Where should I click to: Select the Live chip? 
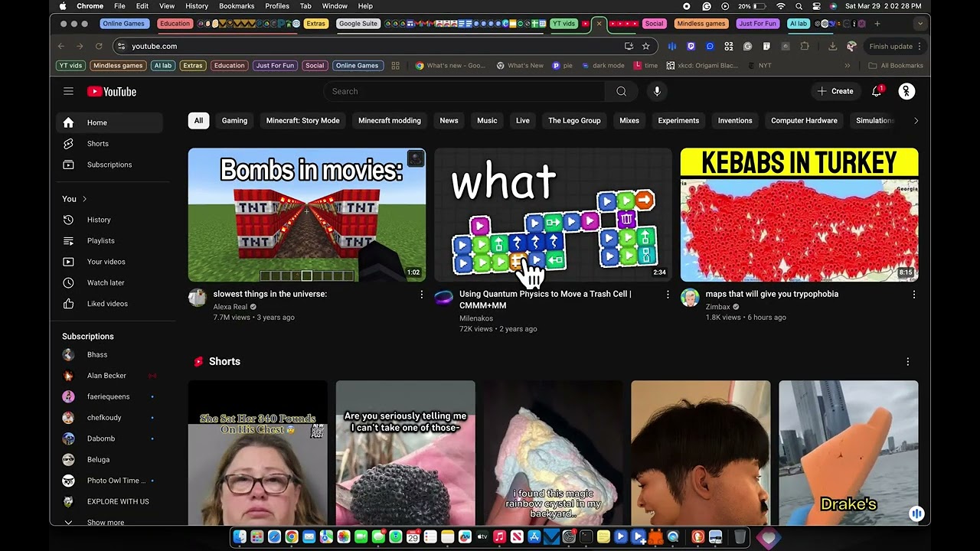523,121
